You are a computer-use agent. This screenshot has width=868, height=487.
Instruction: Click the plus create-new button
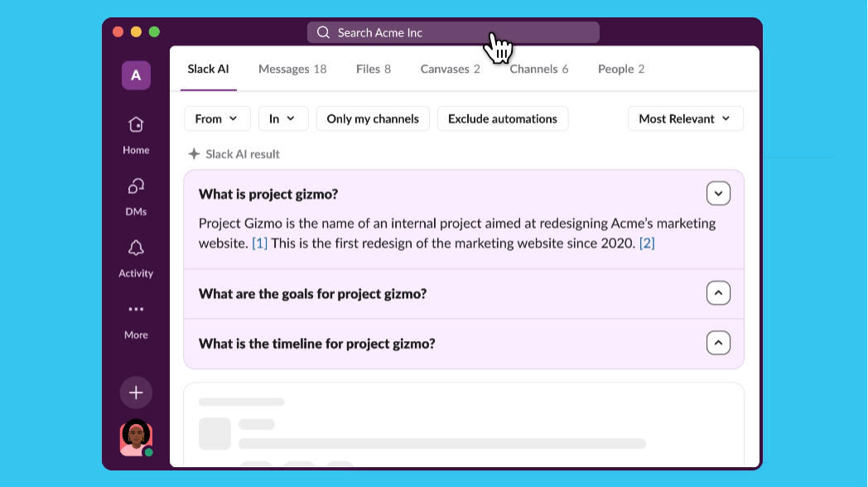point(136,393)
